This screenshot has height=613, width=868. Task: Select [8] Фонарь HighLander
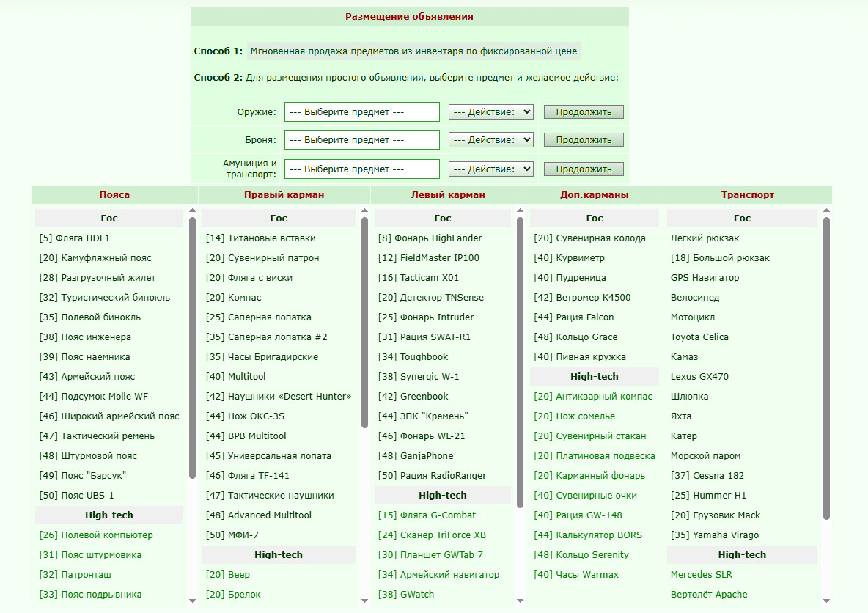click(x=430, y=238)
